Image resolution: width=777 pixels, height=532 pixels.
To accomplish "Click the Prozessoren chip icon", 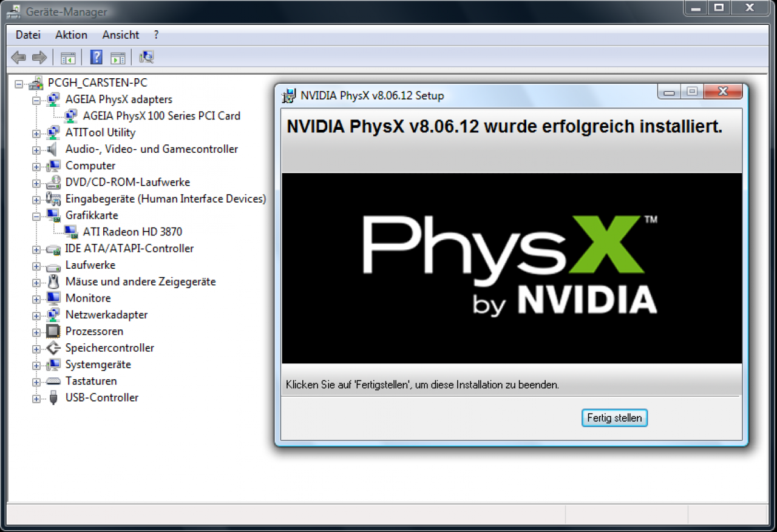I will point(53,331).
